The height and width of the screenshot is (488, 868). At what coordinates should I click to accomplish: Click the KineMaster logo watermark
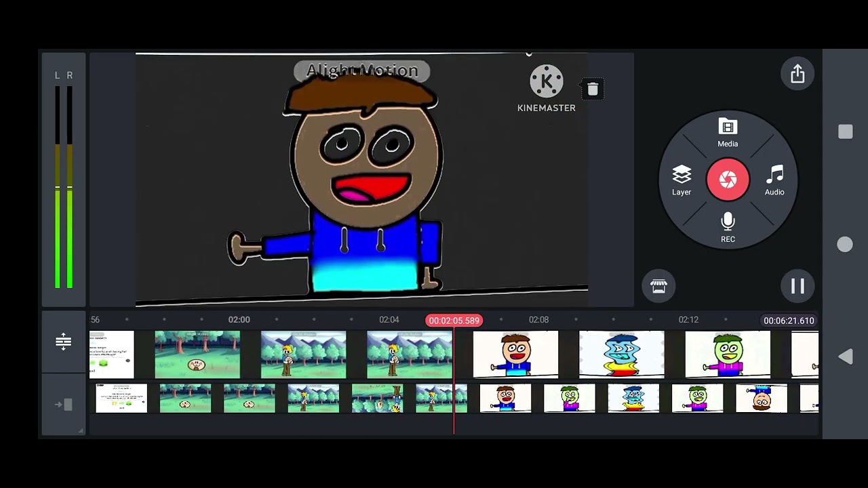547,89
